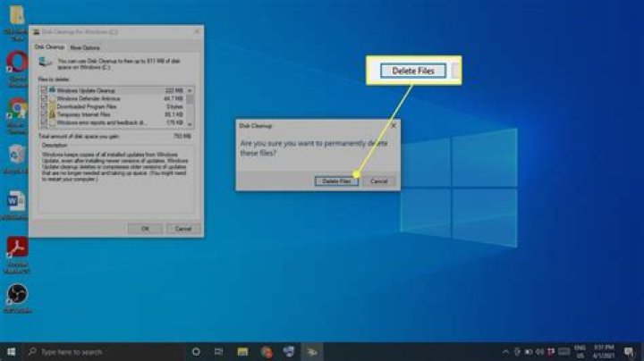Open the Recycle Bin desktop icon
Image resolution: width=644 pixels, height=361 pixels.
click(17, 155)
